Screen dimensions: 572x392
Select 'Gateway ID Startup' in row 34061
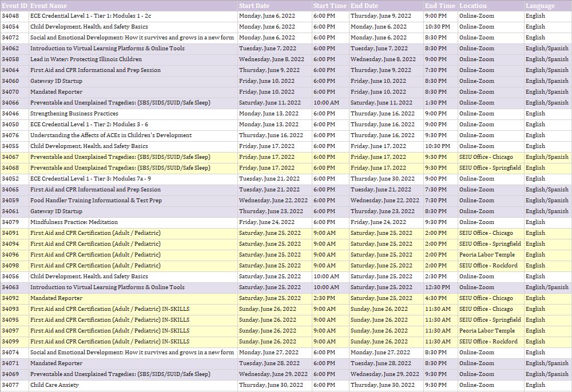56,211
